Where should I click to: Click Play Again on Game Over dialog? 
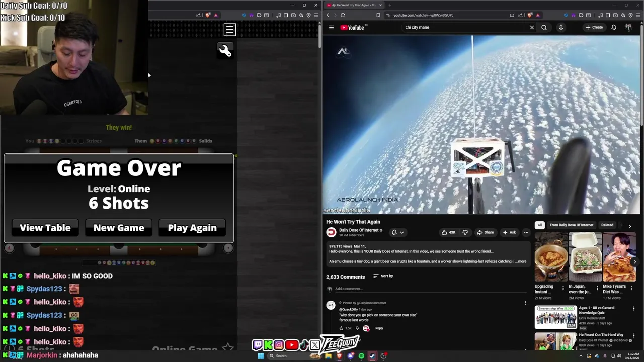pyautogui.click(x=192, y=228)
